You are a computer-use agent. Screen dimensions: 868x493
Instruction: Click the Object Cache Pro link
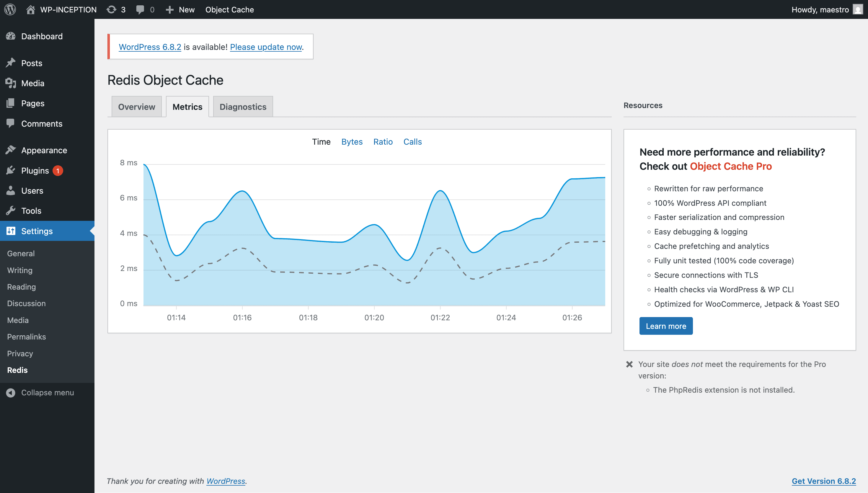(x=730, y=166)
